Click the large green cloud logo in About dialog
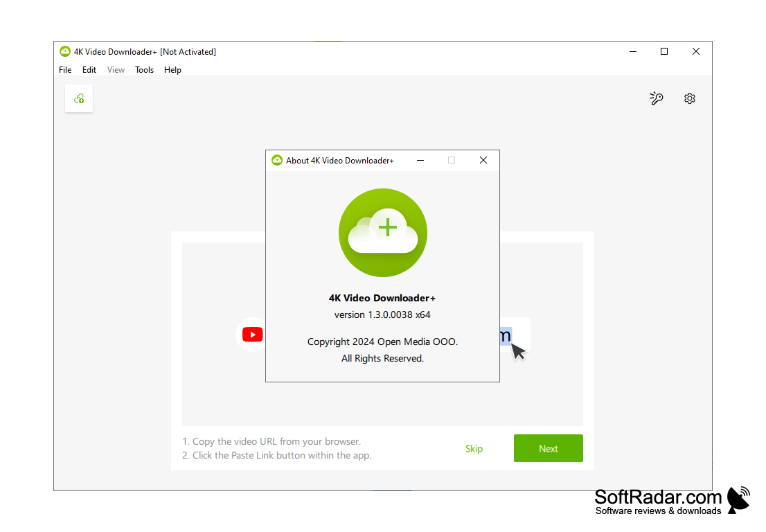Screen dimensions: 766x532 click(x=382, y=233)
